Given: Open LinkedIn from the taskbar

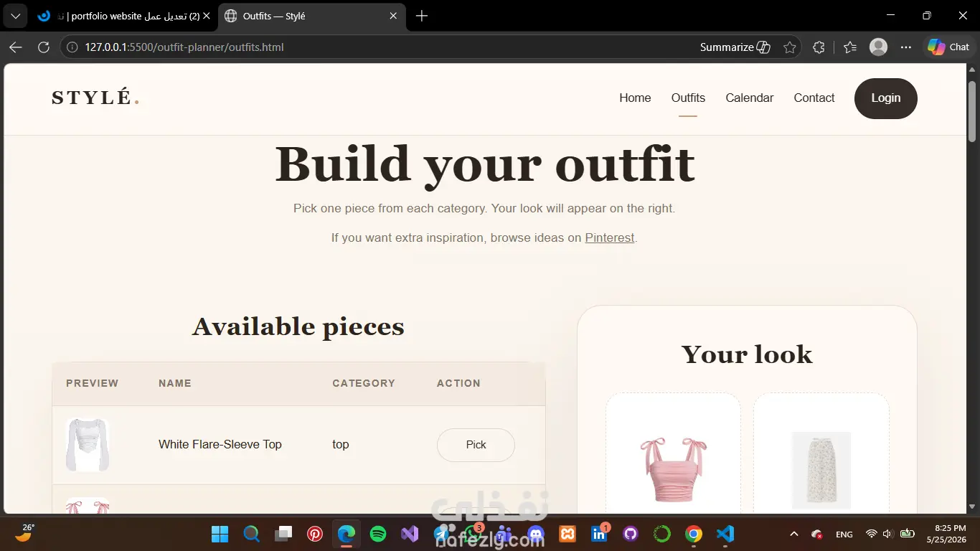Looking at the screenshot, I should pyautogui.click(x=599, y=534).
